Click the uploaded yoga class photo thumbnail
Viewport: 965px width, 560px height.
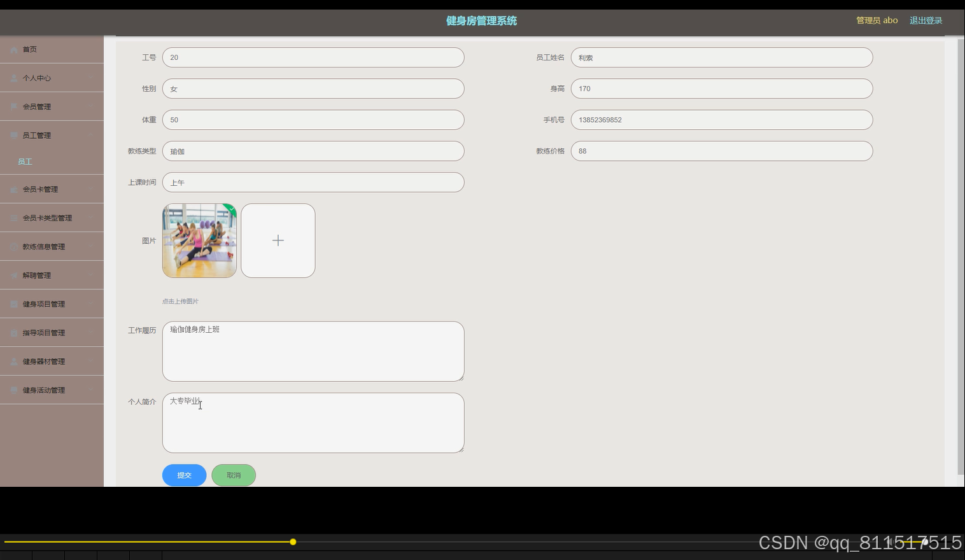pos(199,241)
